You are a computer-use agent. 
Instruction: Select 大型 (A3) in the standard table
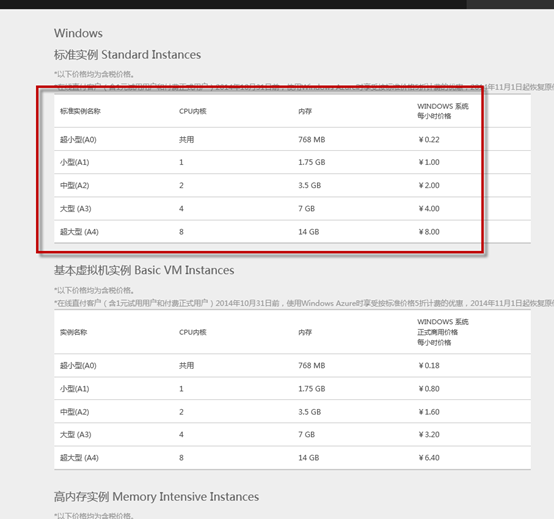click(x=76, y=208)
